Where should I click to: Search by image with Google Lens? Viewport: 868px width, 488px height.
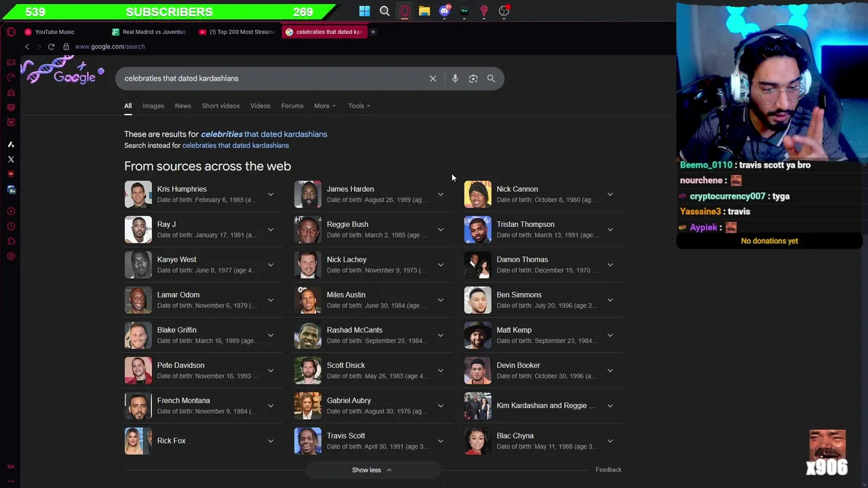[473, 79]
